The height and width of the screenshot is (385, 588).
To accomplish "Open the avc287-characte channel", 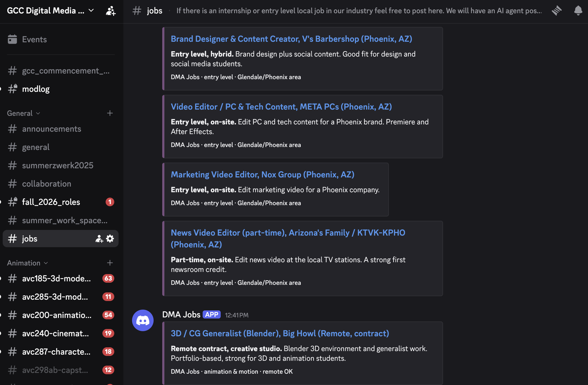I will (x=61, y=352).
